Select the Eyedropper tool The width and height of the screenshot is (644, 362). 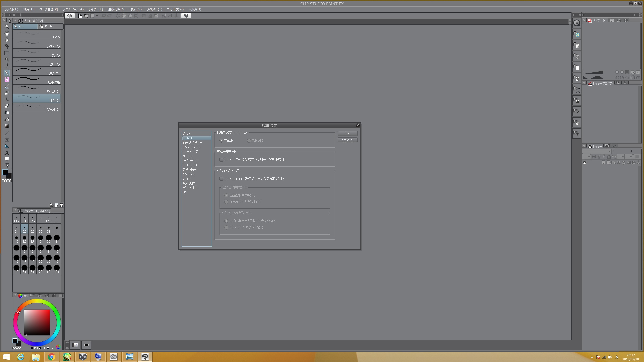[x=7, y=66]
